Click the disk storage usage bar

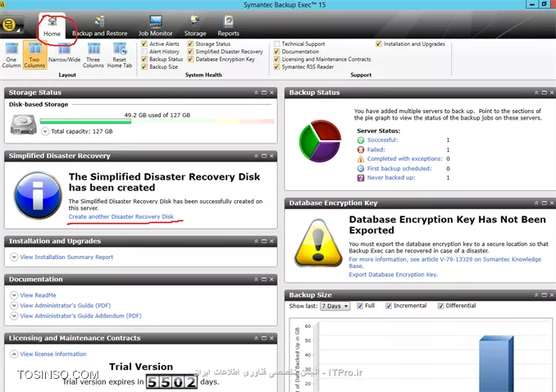[x=157, y=121]
